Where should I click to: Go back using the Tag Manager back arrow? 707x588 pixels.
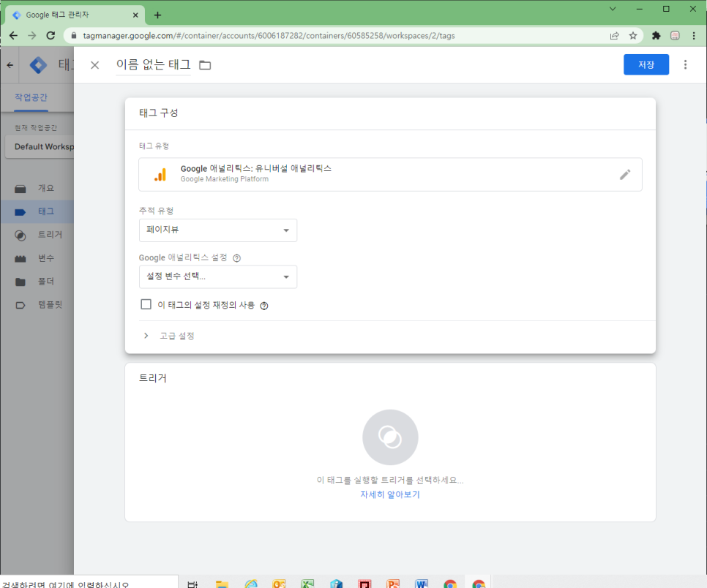point(10,65)
